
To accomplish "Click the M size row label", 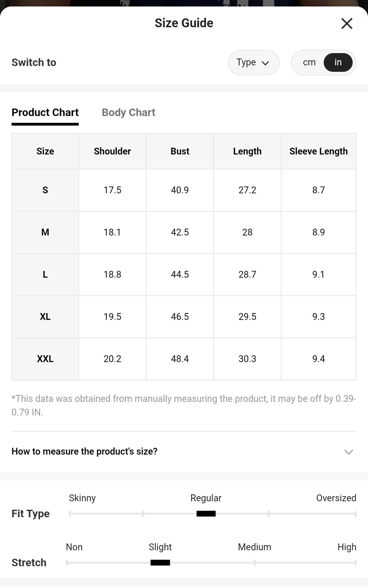I will click(45, 232).
